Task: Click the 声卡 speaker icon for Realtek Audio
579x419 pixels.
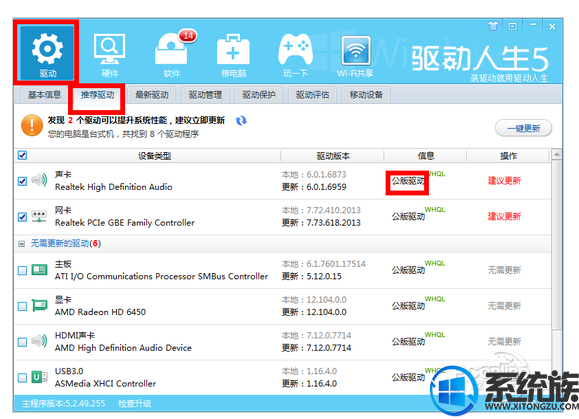Action: tap(39, 180)
